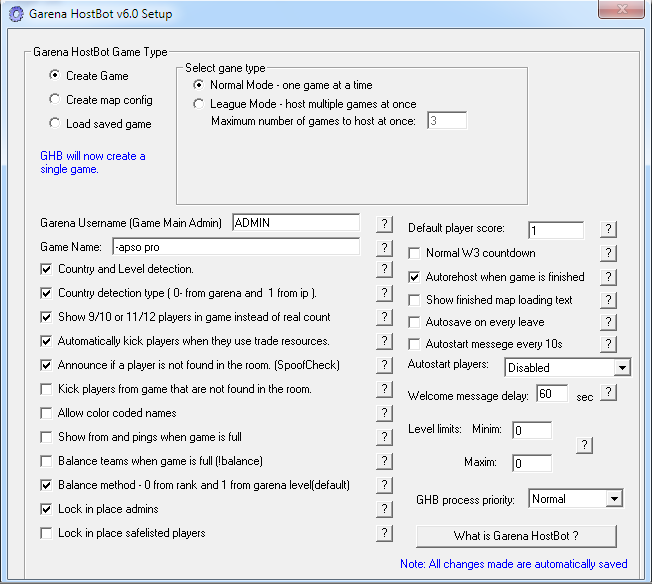
Task: Enable Autosave on every leave
Action: [417, 322]
